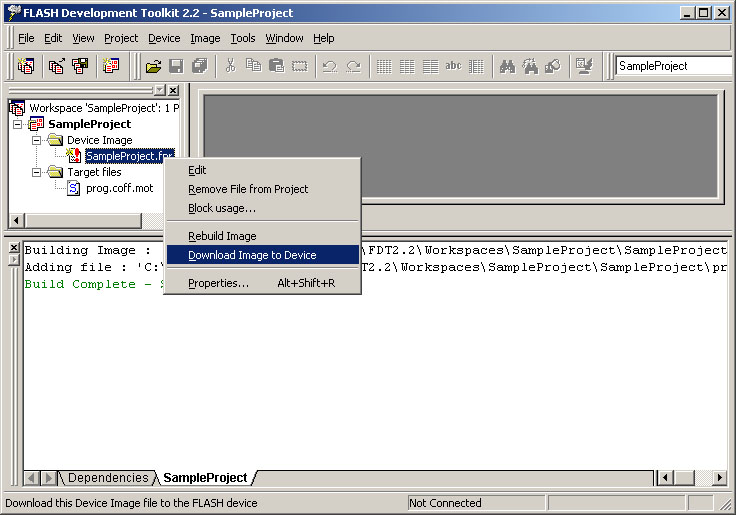This screenshot has height=515, width=736.
Task: Click the Save floppy disk toolbar icon
Action: (x=176, y=66)
